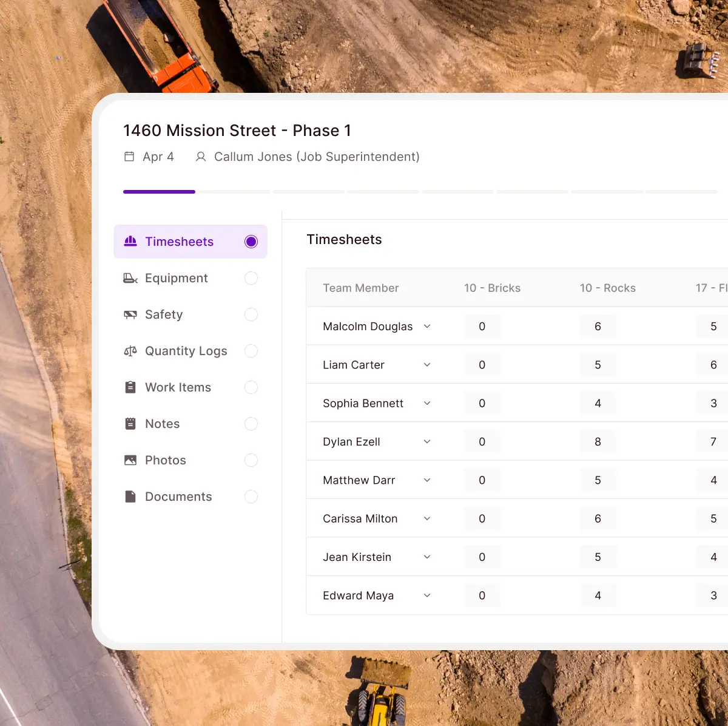Click the Carissa Milton name
This screenshot has width=728, height=726.
[x=360, y=518]
